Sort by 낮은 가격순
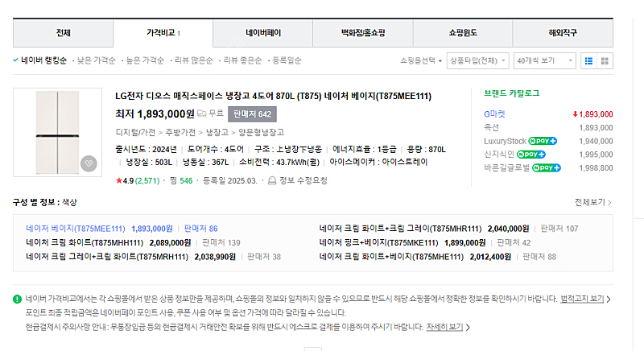 [96, 60]
